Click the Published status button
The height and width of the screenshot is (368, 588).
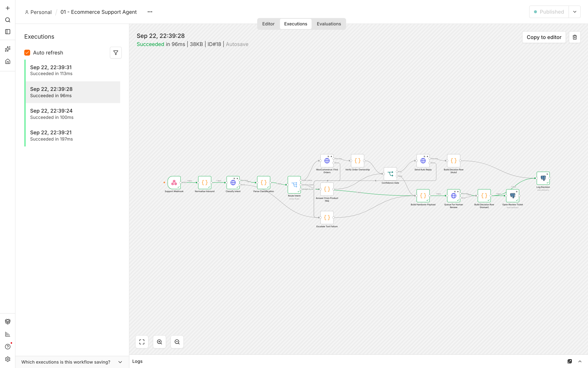click(x=549, y=12)
